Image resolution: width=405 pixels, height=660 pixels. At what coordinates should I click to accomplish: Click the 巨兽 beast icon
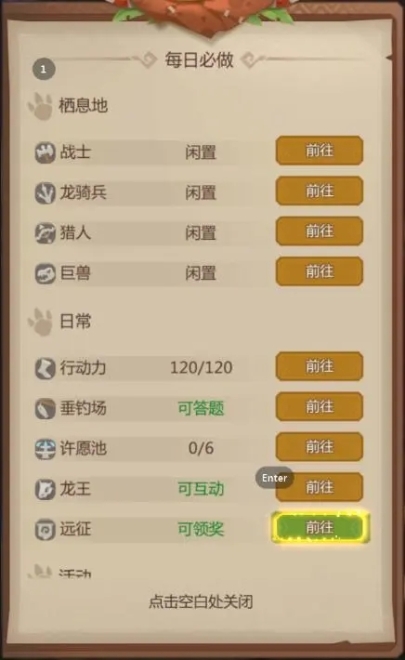45,273
